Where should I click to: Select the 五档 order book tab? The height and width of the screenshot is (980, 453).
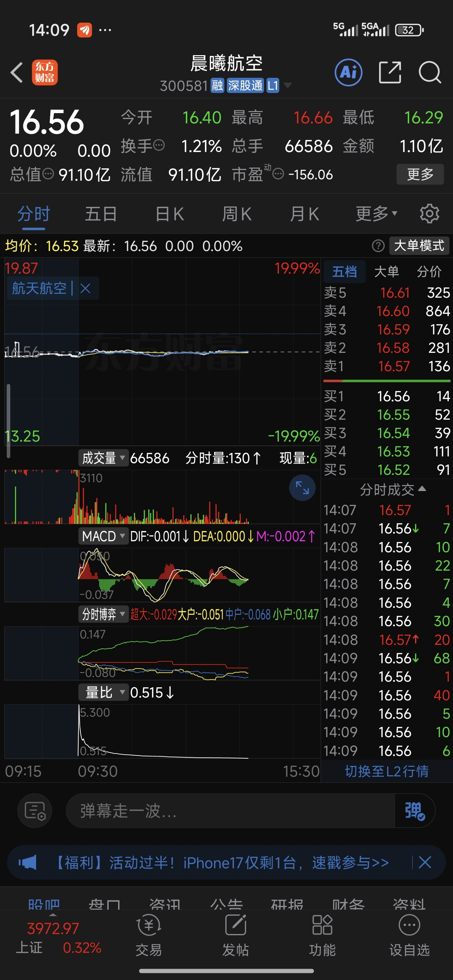click(x=344, y=272)
